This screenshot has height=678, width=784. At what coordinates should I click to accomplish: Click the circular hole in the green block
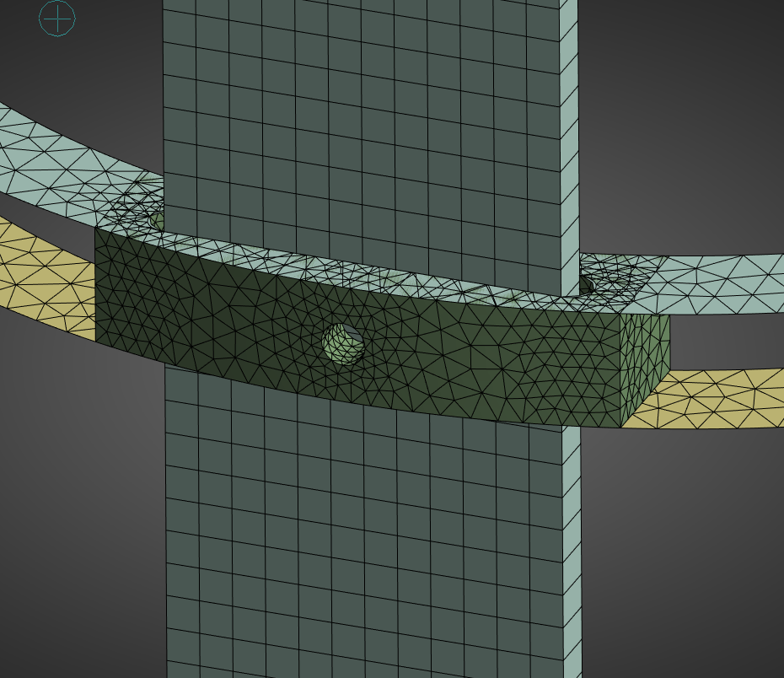point(341,342)
